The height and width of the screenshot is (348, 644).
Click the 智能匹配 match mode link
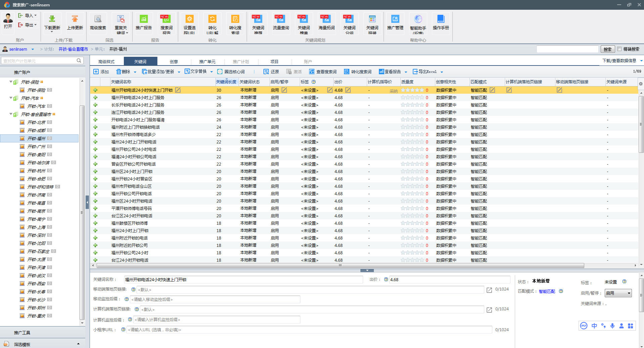pos(547,292)
